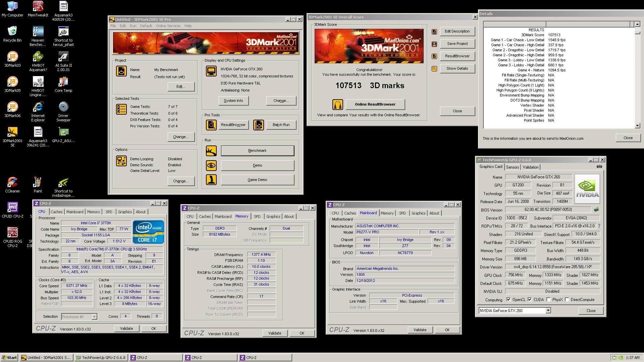Click GPU-Z screenshot camera icon
The height and width of the screenshot is (362, 644).
[599, 167]
